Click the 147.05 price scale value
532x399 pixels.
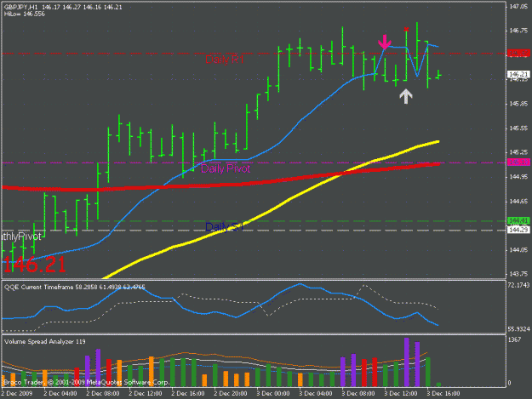[518, 7]
